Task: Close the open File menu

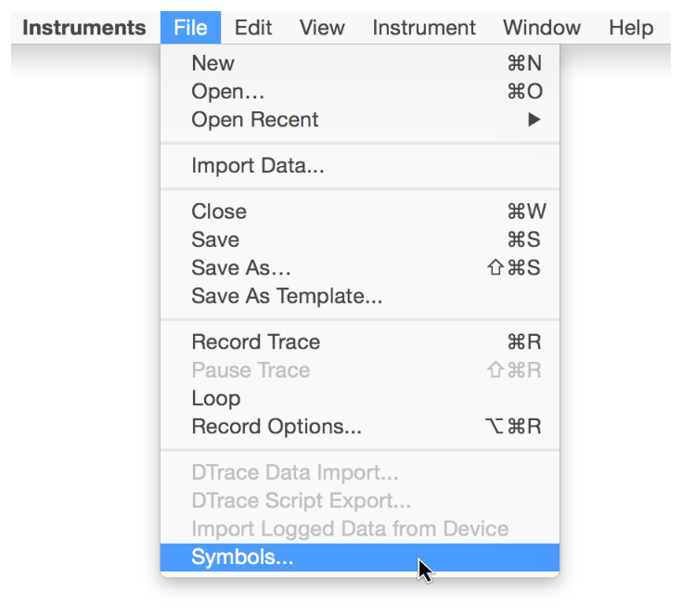Action: point(190,28)
